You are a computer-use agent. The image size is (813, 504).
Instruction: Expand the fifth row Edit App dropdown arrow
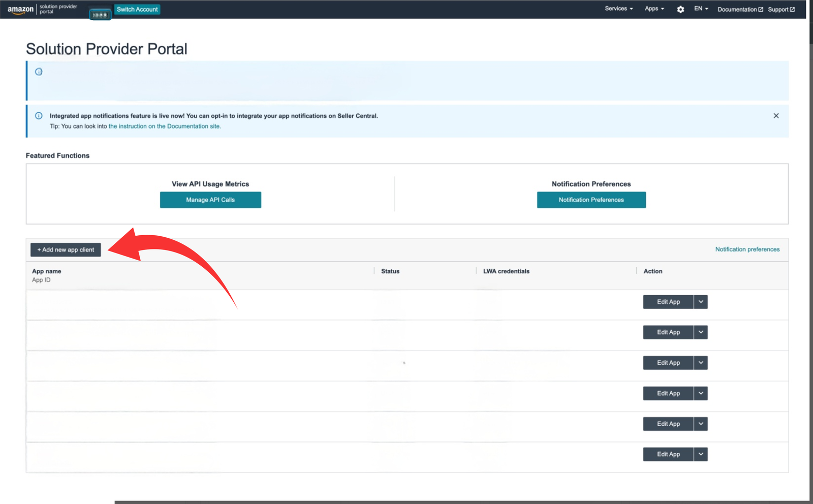tap(701, 424)
